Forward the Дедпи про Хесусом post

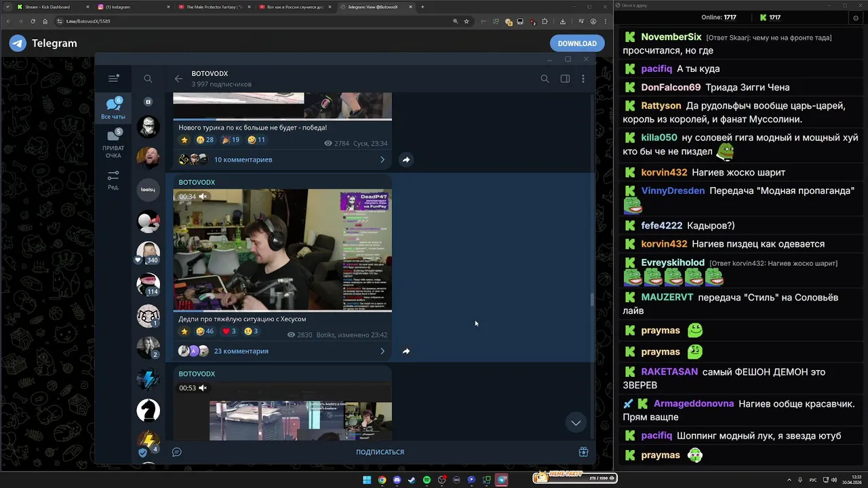pyautogui.click(x=406, y=351)
